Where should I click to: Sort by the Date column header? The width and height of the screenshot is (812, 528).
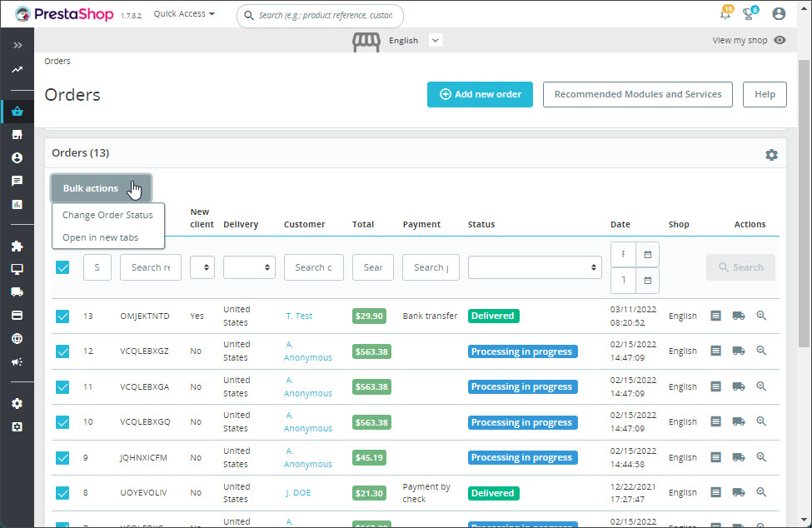620,224
